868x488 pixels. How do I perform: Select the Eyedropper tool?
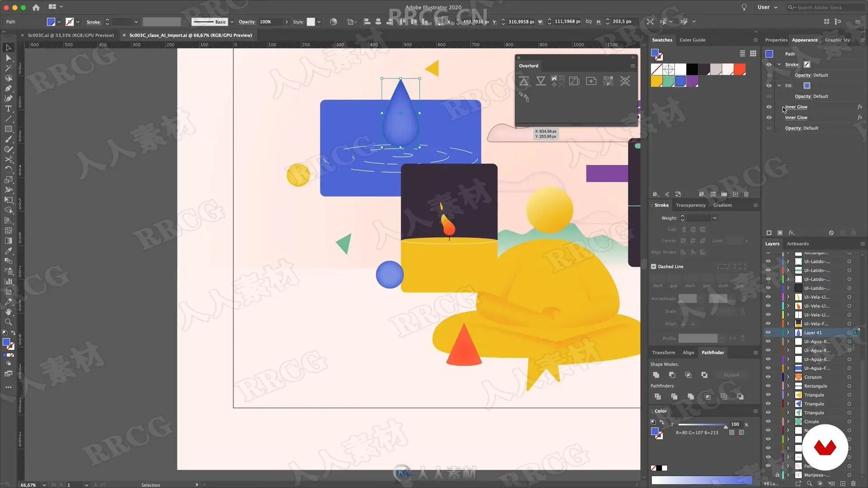(8, 251)
